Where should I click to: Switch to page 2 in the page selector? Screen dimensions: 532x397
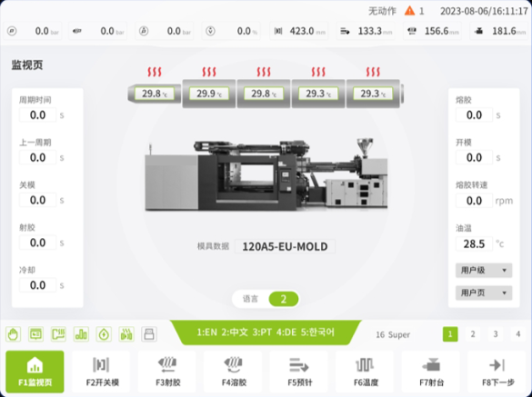pyautogui.click(x=473, y=334)
